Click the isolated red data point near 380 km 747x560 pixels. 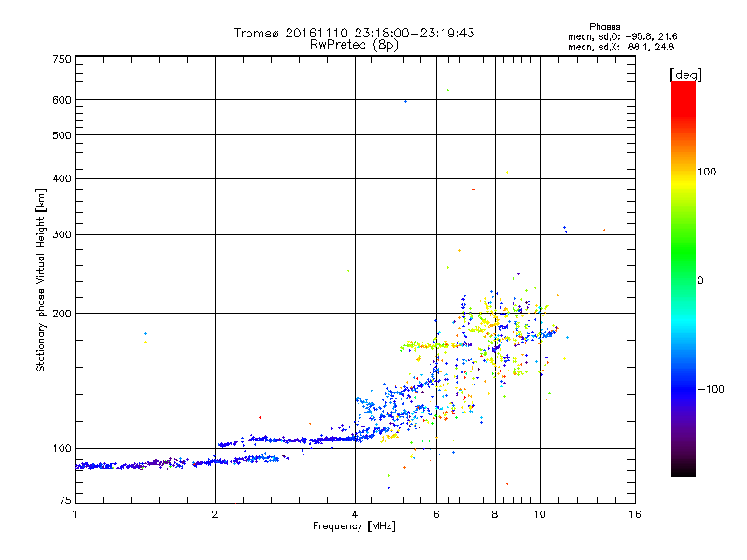(x=473, y=189)
